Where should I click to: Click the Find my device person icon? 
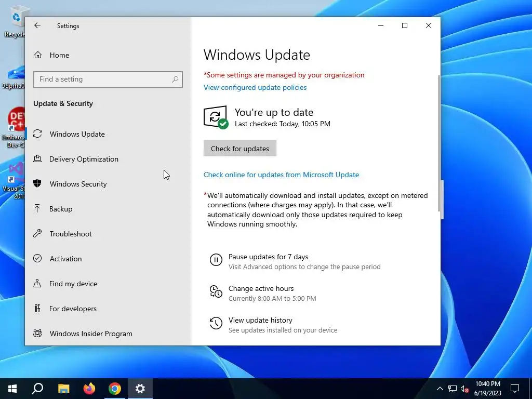(x=37, y=283)
